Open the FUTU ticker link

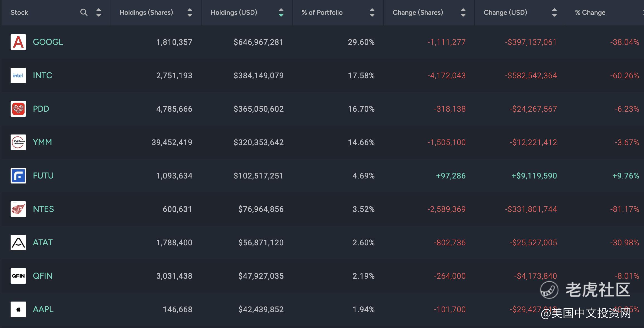click(x=43, y=176)
